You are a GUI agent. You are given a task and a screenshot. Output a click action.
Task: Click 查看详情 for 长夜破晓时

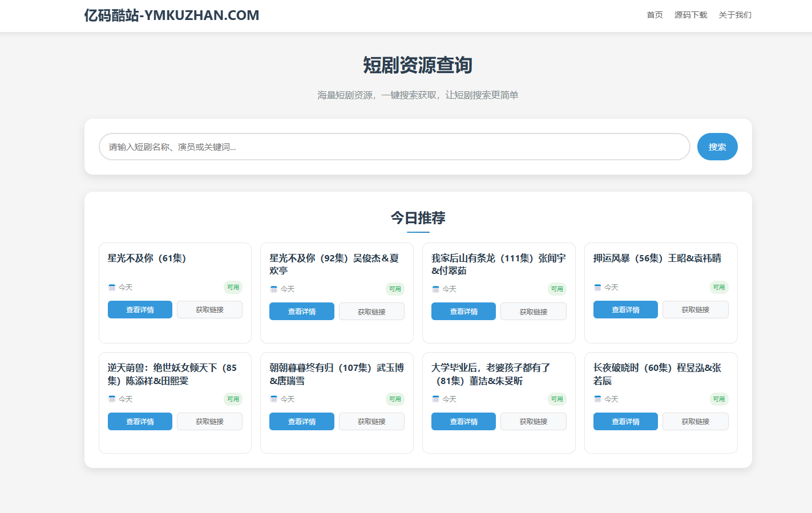[625, 421]
